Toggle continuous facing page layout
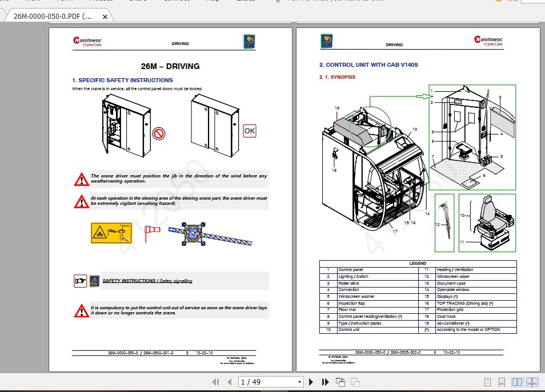The width and height of the screenshot is (545, 392). [x=532, y=381]
